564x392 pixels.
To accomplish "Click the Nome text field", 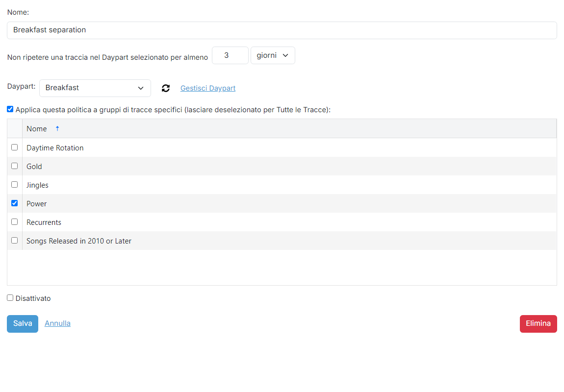I will [x=282, y=30].
